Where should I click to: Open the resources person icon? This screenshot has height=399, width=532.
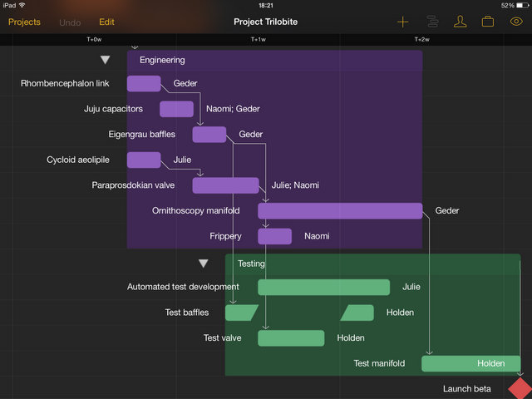coord(460,22)
